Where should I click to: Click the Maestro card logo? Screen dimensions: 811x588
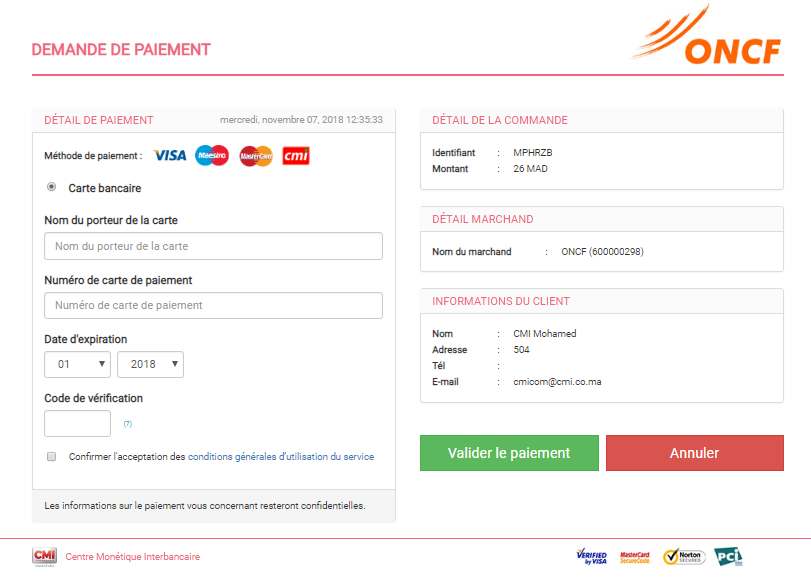click(212, 155)
